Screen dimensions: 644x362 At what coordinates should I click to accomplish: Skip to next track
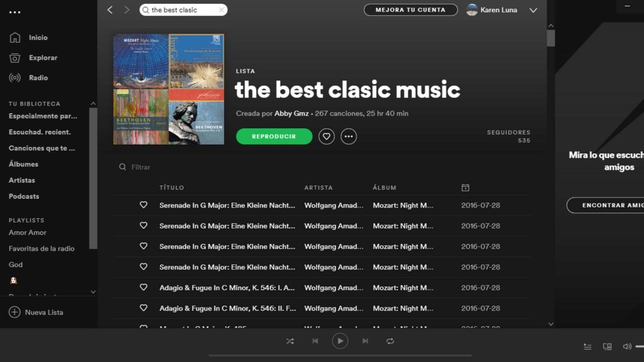coord(365,341)
